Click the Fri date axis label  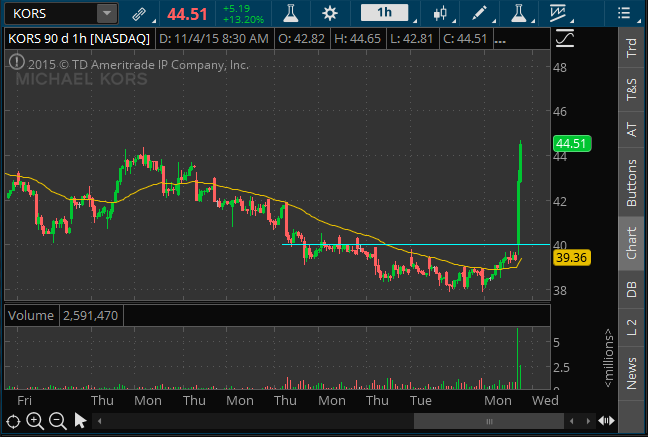(x=24, y=400)
